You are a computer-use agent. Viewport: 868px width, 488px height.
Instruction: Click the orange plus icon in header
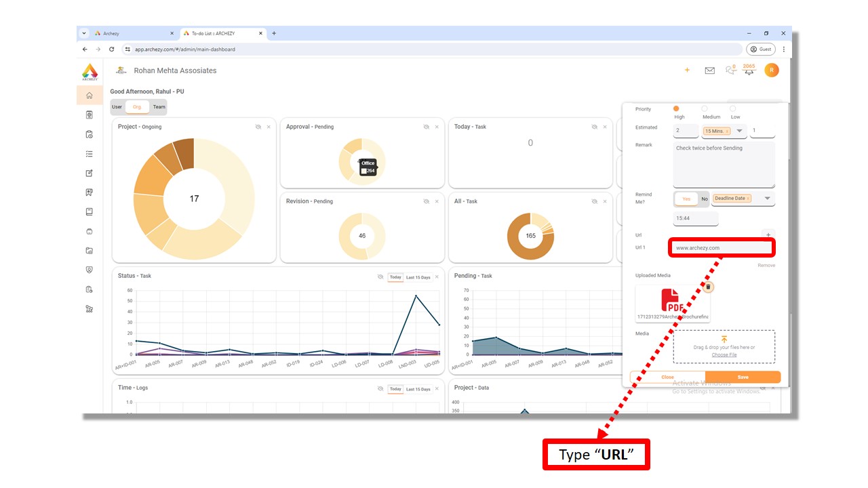(687, 70)
